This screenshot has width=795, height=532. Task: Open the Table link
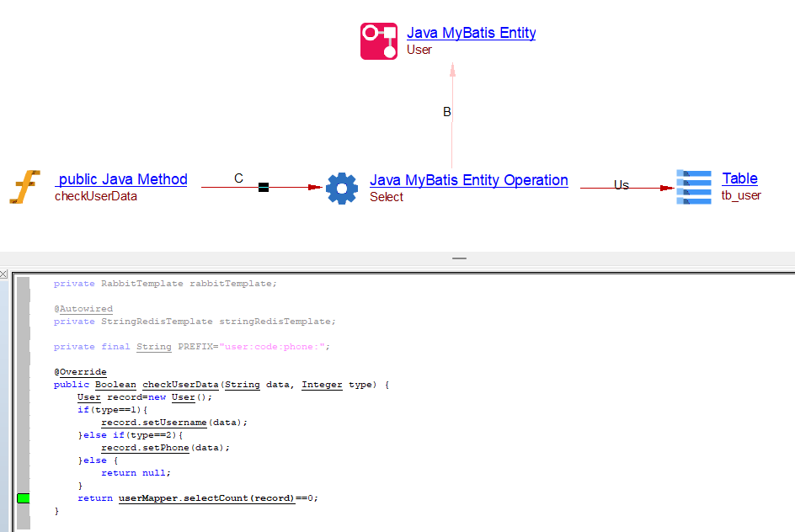[739, 178]
